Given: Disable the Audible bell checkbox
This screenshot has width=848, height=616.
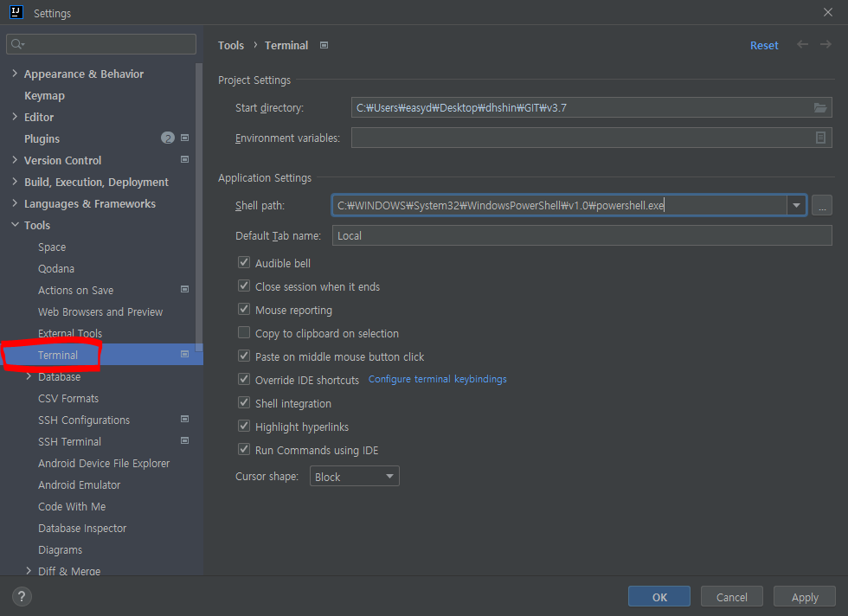Looking at the screenshot, I should point(244,263).
